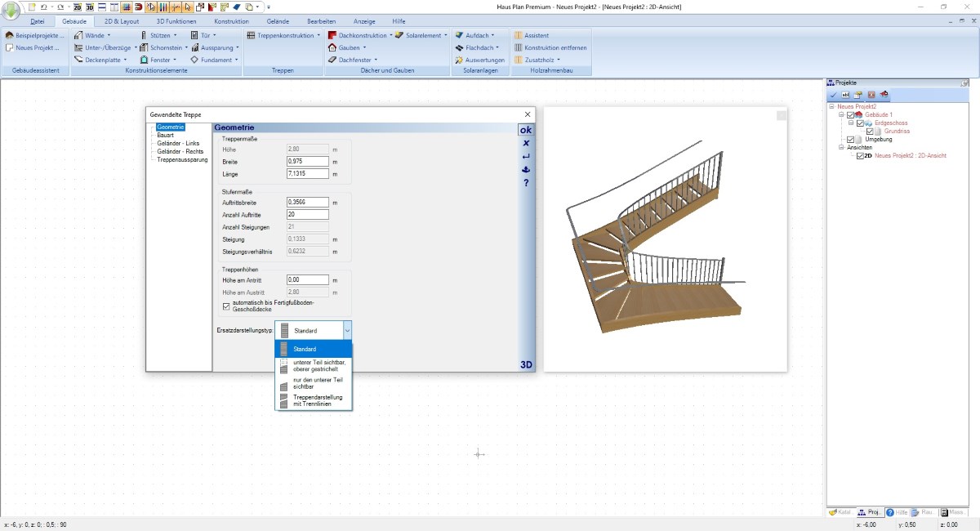Click the Flachdach solar icon
This screenshot has height=531, width=980.
pos(460,47)
